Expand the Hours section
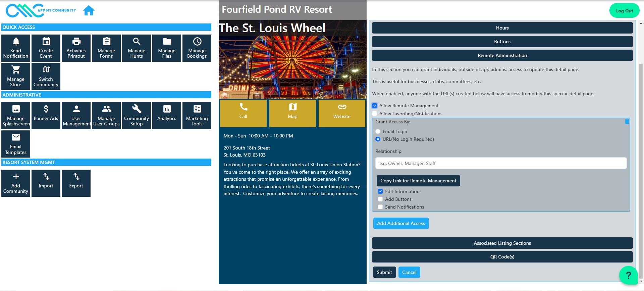The height and width of the screenshot is (291, 644). click(502, 28)
